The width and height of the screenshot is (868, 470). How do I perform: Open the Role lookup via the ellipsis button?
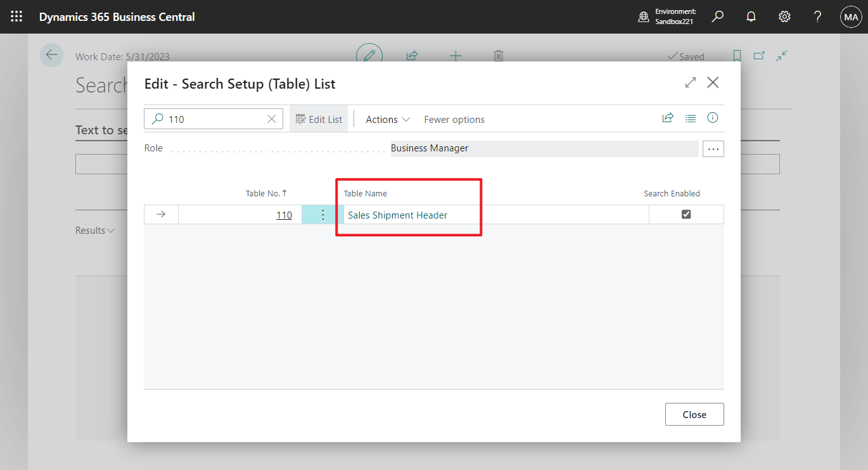pos(713,148)
